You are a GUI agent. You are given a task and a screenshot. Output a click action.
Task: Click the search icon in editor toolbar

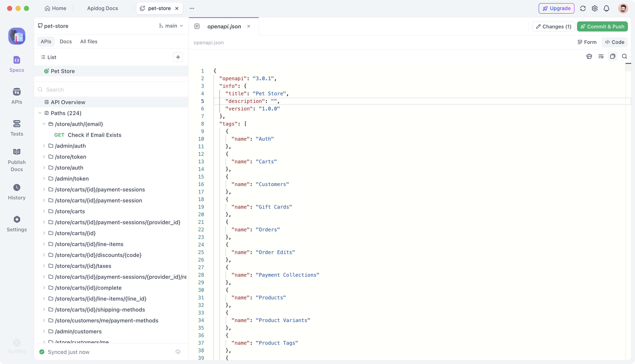(x=624, y=56)
